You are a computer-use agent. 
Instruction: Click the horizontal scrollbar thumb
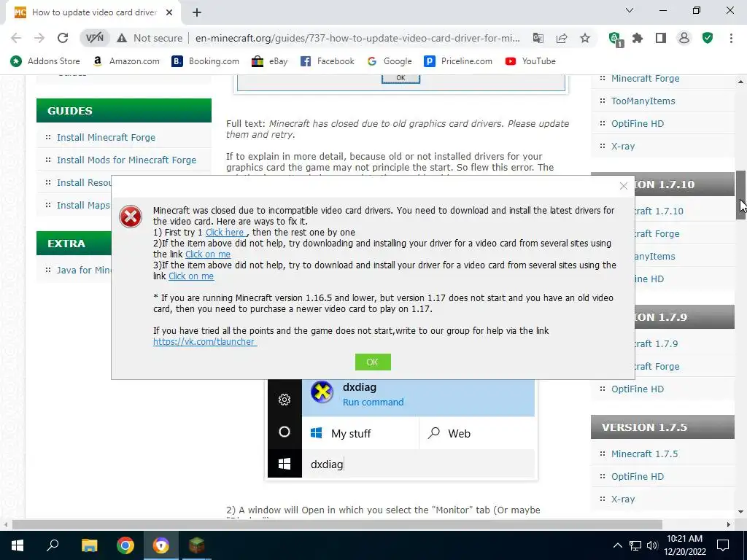pyautogui.click(x=337, y=524)
